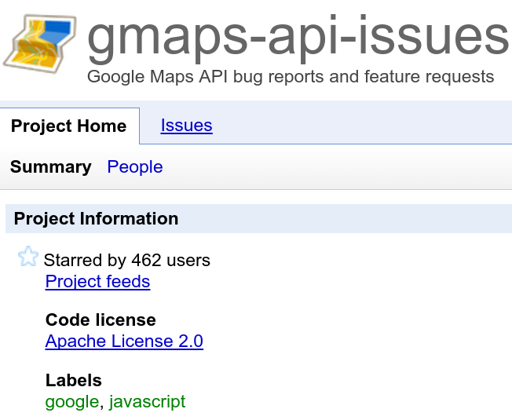Switch to the Issues tab

click(x=186, y=126)
